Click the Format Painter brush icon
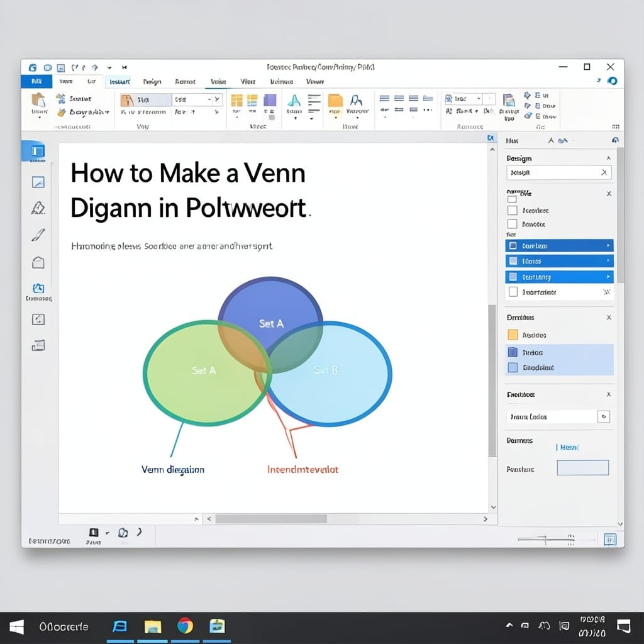This screenshot has width=644, height=644. tap(62, 112)
